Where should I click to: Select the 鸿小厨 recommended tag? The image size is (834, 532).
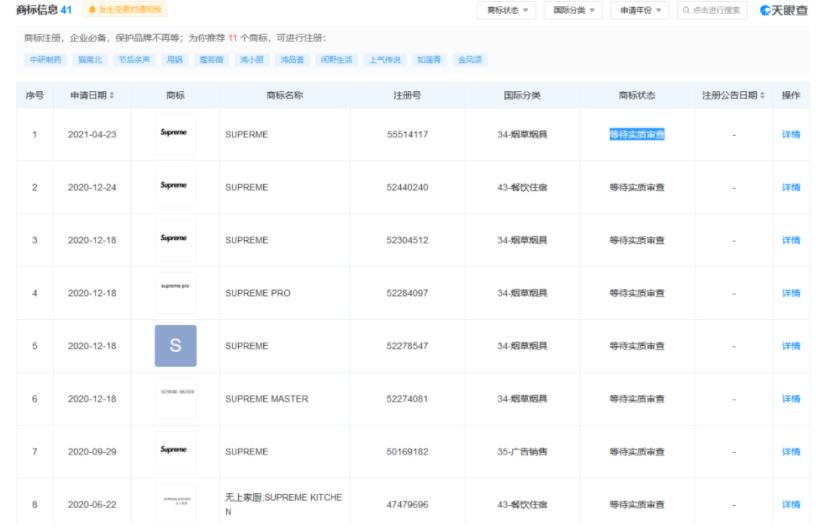coord(252,60)
